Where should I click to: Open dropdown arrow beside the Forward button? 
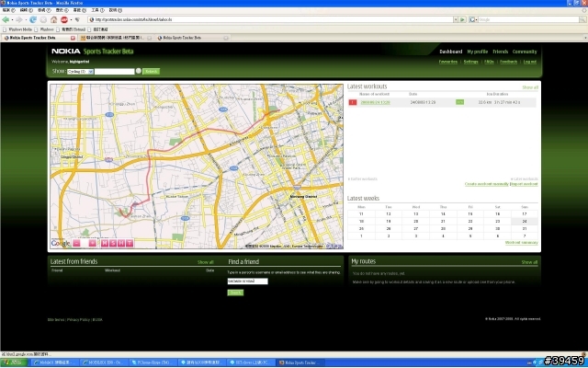coord(25,19)
